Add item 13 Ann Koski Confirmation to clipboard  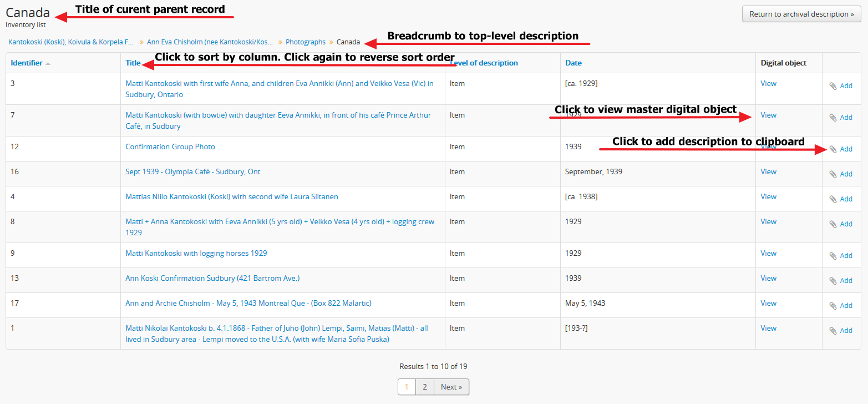click(x=840, y=281)
